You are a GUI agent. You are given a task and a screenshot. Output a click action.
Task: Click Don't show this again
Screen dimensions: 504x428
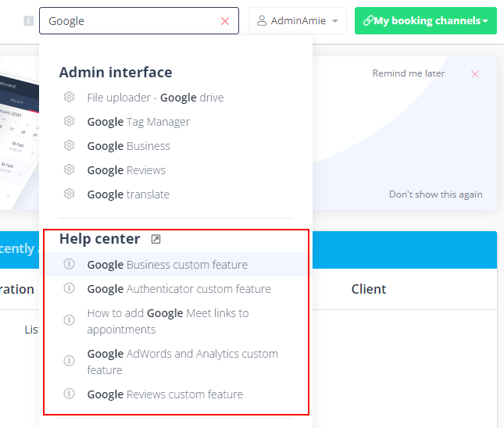[x=435, y=194]
